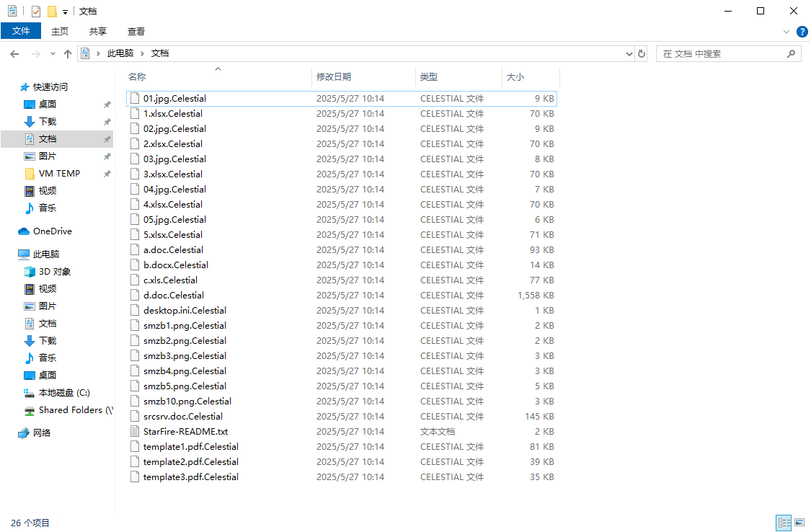
Task: Select the StarFire-README.txt file
Action: pos(185,432)
